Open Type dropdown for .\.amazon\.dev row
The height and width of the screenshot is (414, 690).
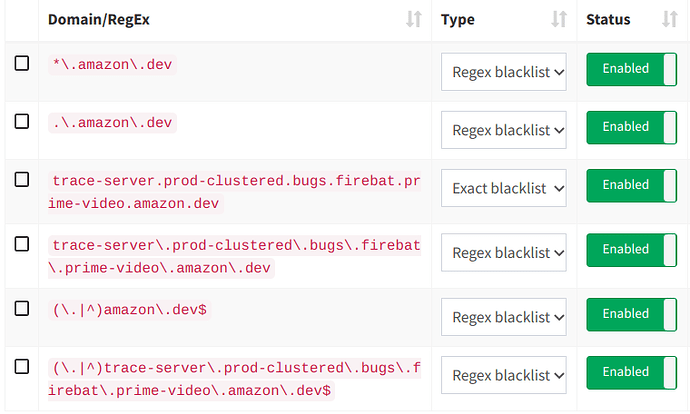tap(504, 129)
